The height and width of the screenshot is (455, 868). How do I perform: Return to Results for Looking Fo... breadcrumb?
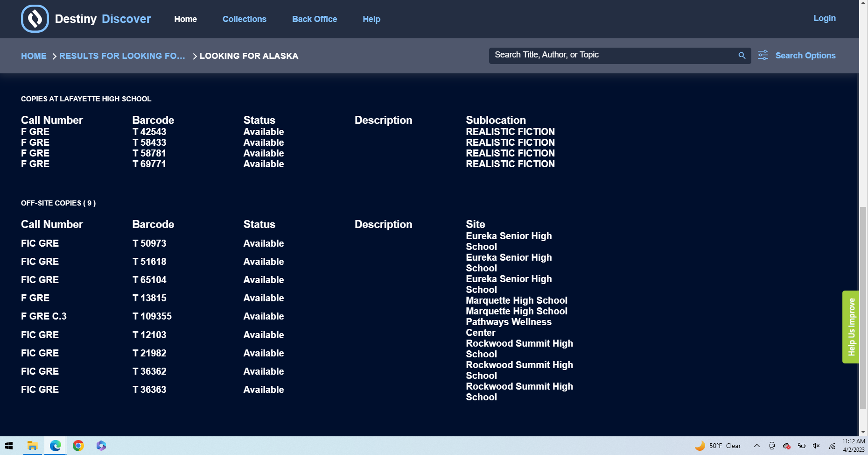coord(122,56)
